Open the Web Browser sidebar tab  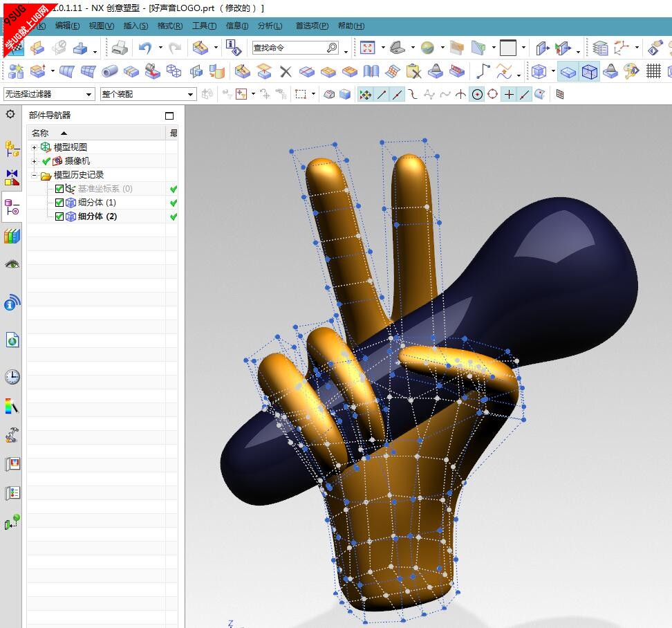point(12,340)
